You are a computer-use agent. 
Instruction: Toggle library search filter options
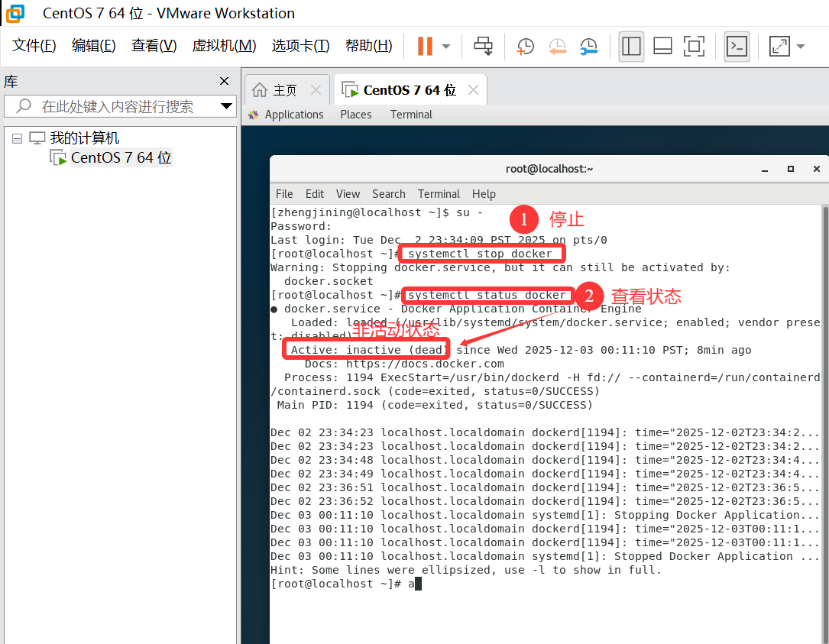(x=226, y=106)
